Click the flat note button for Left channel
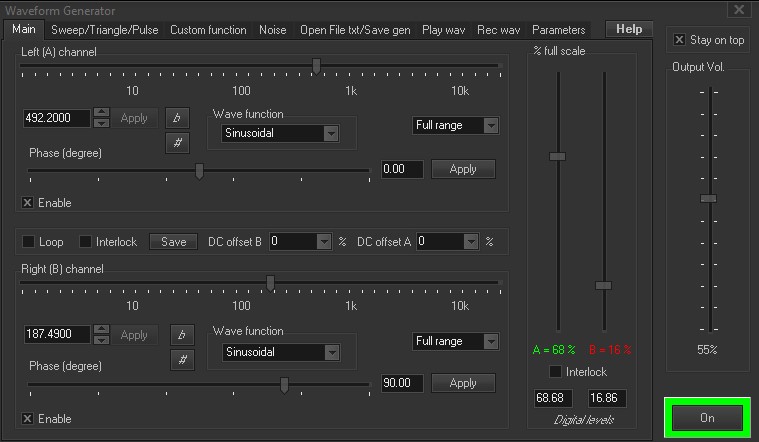The width and height of the screenshot is (759, 442). click(x=177, y=118)
